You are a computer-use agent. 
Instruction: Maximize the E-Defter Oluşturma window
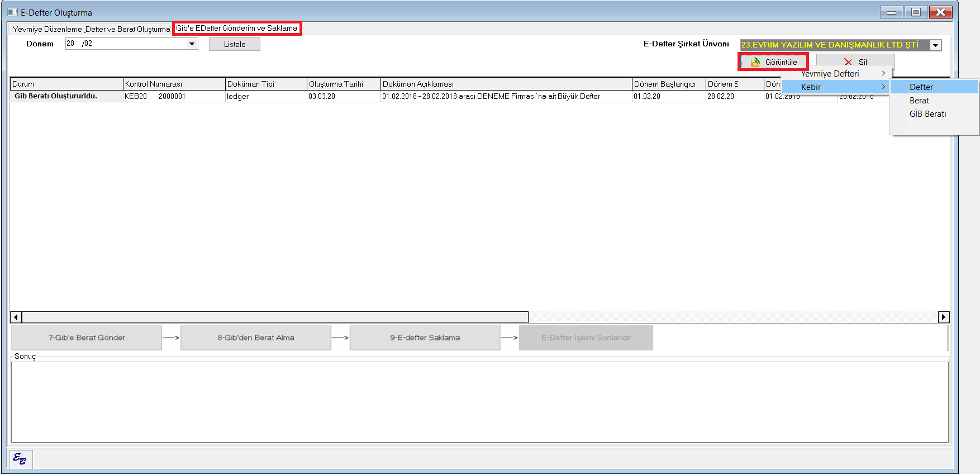coord(916,12)
